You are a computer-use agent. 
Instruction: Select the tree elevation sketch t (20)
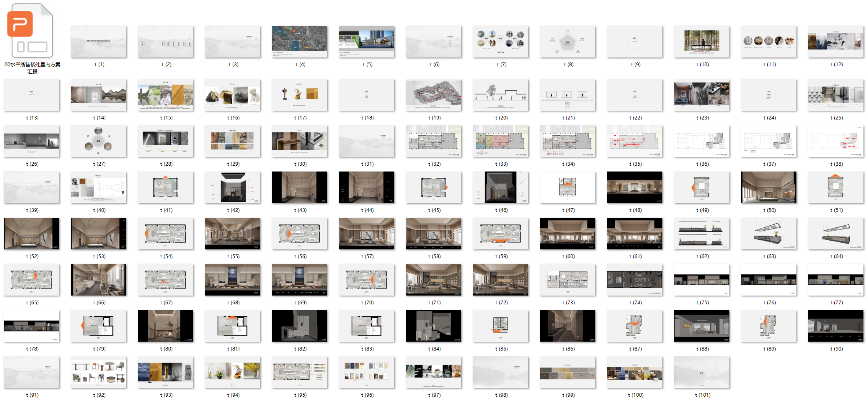point(500,95)
